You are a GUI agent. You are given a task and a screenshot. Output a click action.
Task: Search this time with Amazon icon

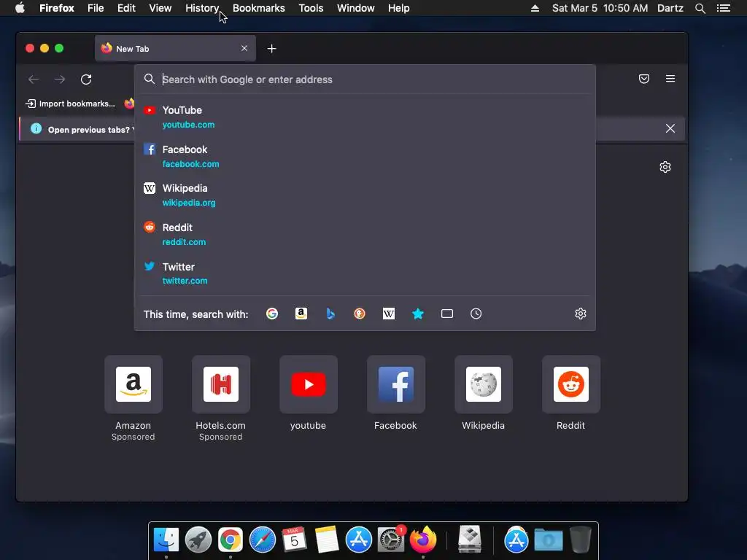(301, 314)
